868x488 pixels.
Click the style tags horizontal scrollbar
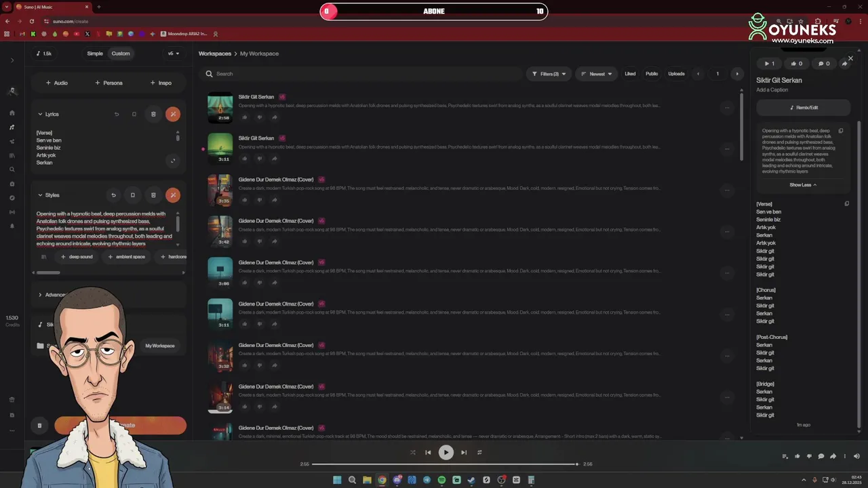pyautogui.click(x=48, y=272)
